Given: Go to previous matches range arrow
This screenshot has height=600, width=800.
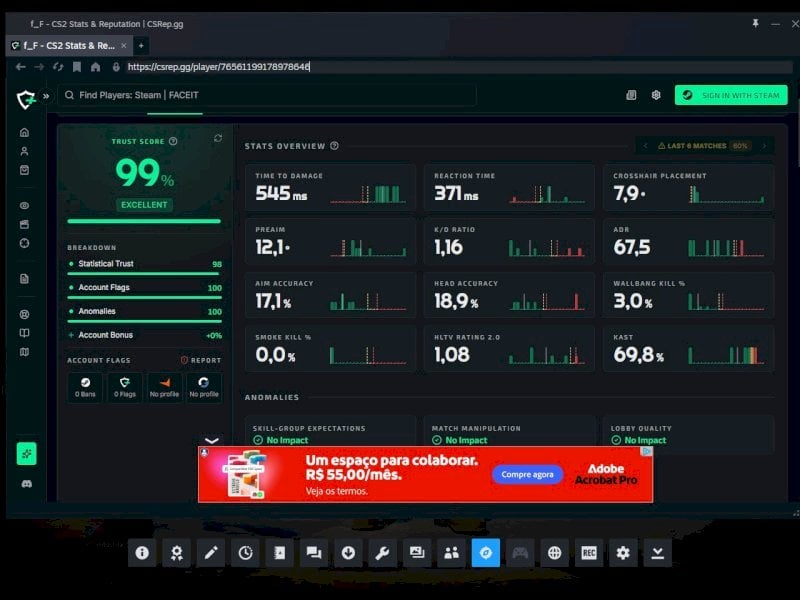Looking at the screenshot, I should tap(645, 146).
